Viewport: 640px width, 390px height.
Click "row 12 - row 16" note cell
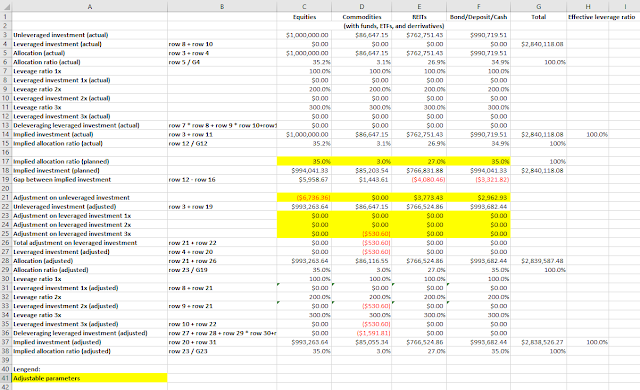(x=222, y=179)
